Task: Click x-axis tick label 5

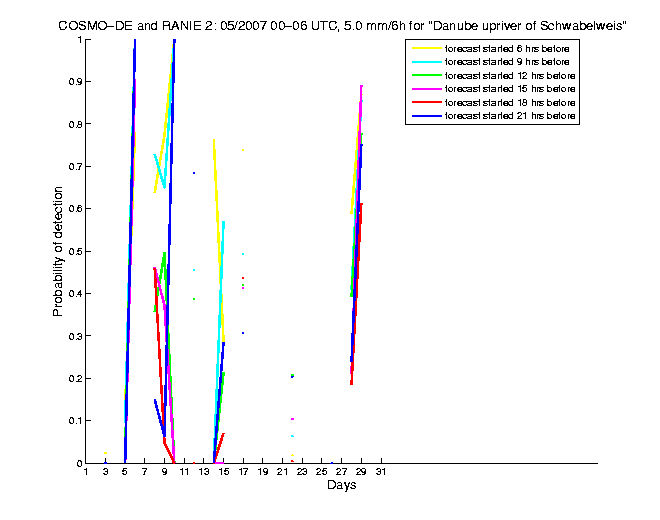Action: coord(125,472)
